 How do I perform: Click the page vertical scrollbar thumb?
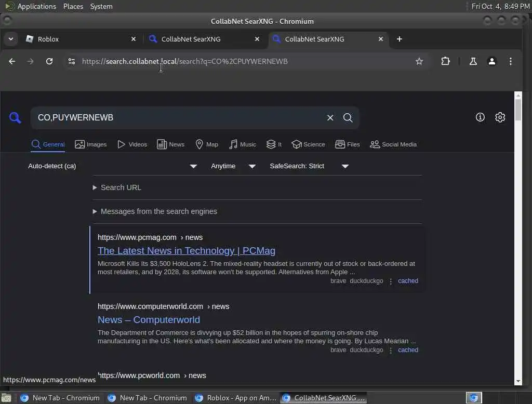pos(518,110)
